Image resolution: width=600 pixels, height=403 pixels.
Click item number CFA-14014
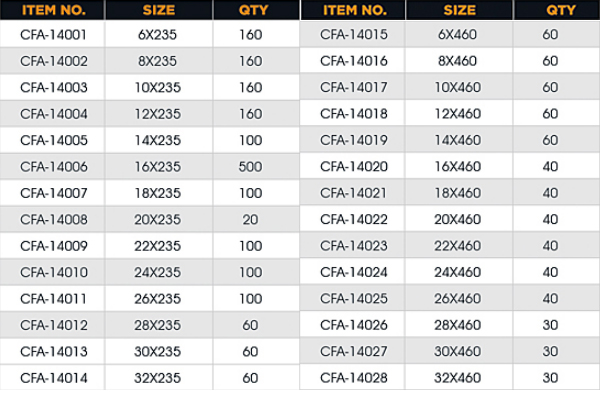tap(54, 376)
